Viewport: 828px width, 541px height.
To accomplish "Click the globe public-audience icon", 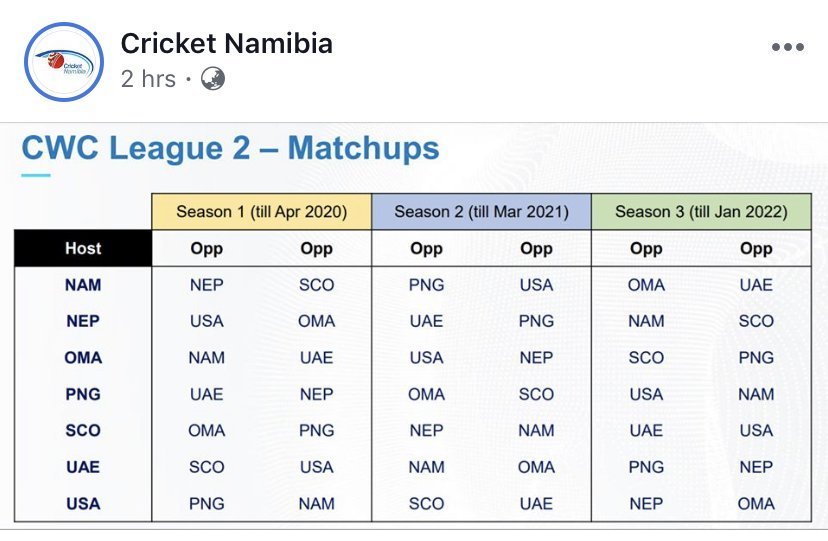I will click(213, 79).
